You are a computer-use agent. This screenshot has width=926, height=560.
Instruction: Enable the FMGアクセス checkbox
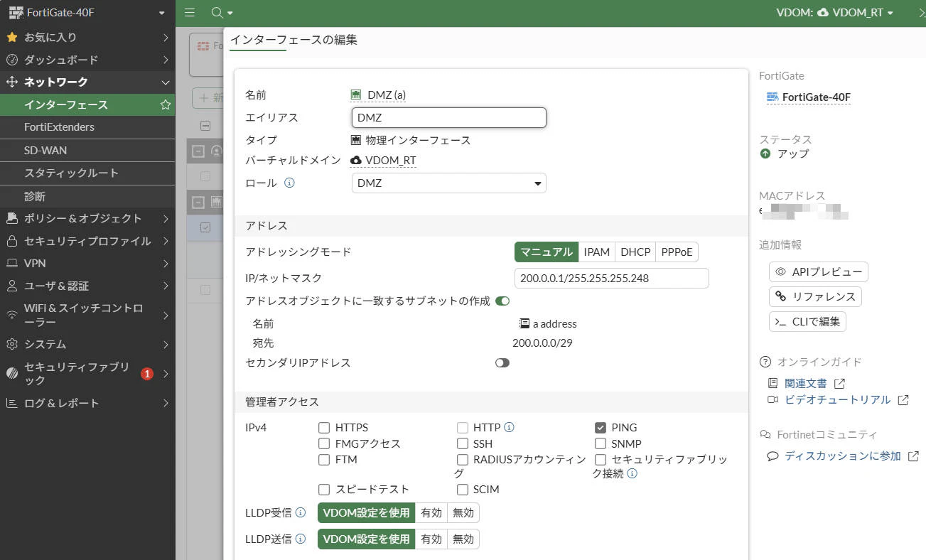324,443
